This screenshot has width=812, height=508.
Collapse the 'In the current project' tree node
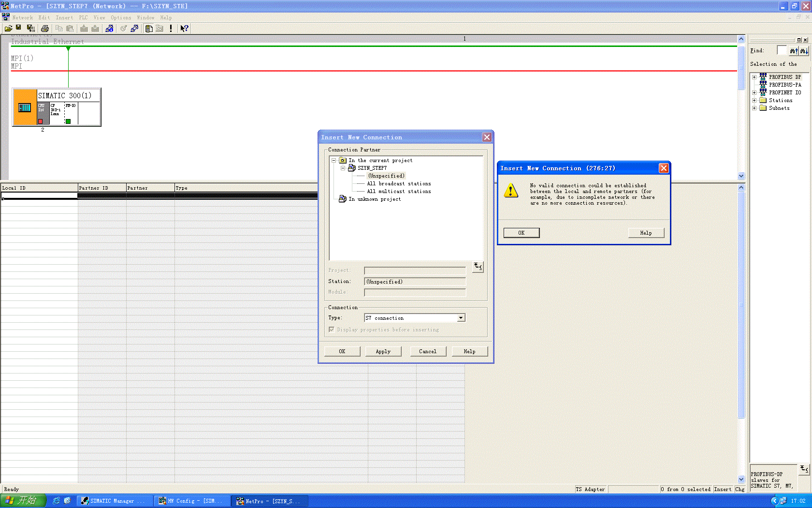click(x=333, y=160)
